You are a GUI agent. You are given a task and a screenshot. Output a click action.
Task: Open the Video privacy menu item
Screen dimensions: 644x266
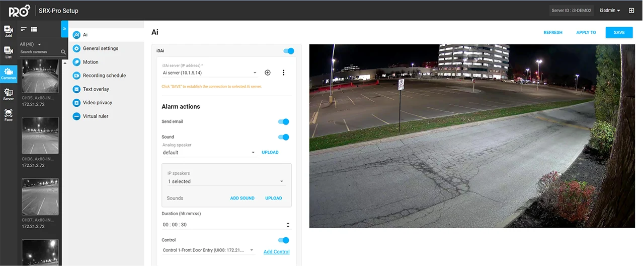[97, 103]
